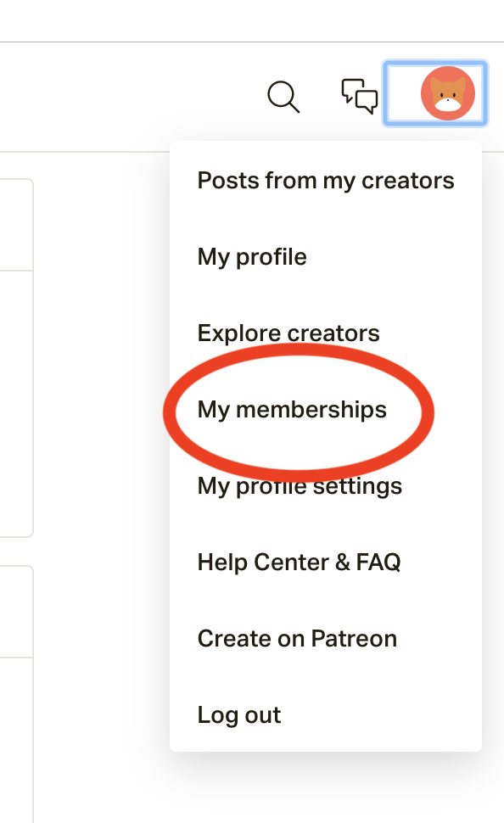The height and width of the screenshot is (823, 504).
Task: Click the orange cat avatar icon
Action: (x=448, y=93)
